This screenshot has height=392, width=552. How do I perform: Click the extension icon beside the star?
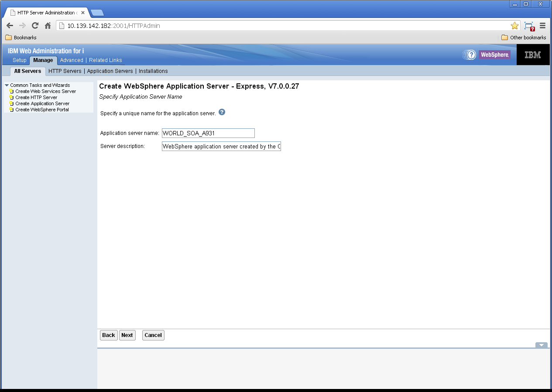click(x=529, y=26)
